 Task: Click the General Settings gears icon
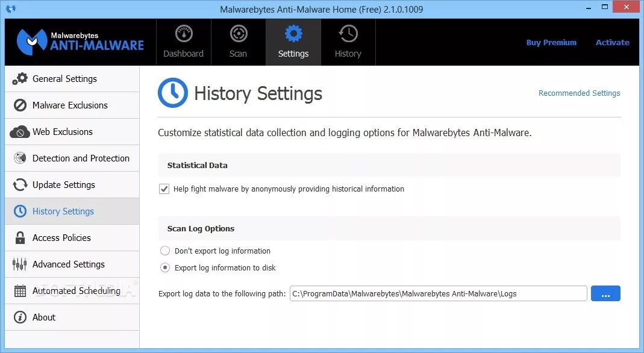20,79
